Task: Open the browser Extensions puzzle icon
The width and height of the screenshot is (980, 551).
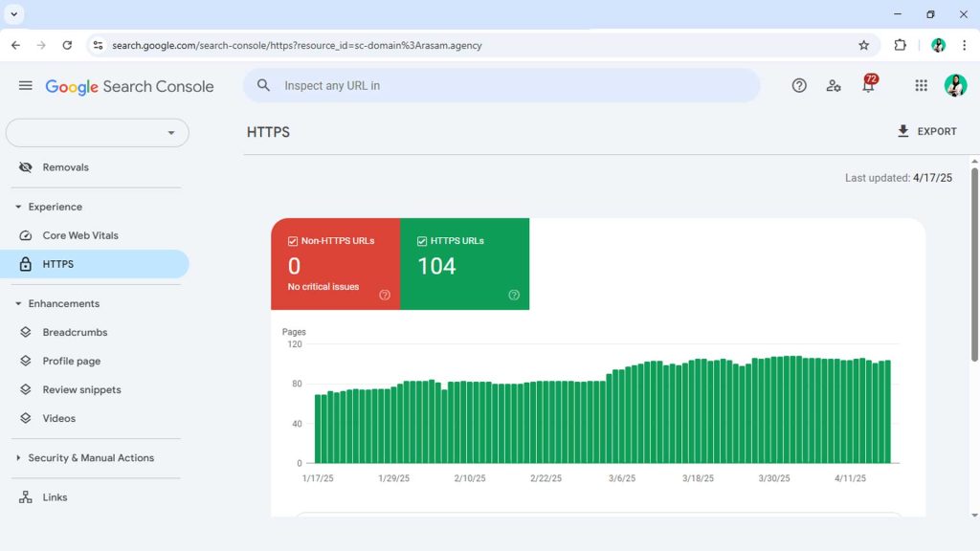Action: coord(900,45)
